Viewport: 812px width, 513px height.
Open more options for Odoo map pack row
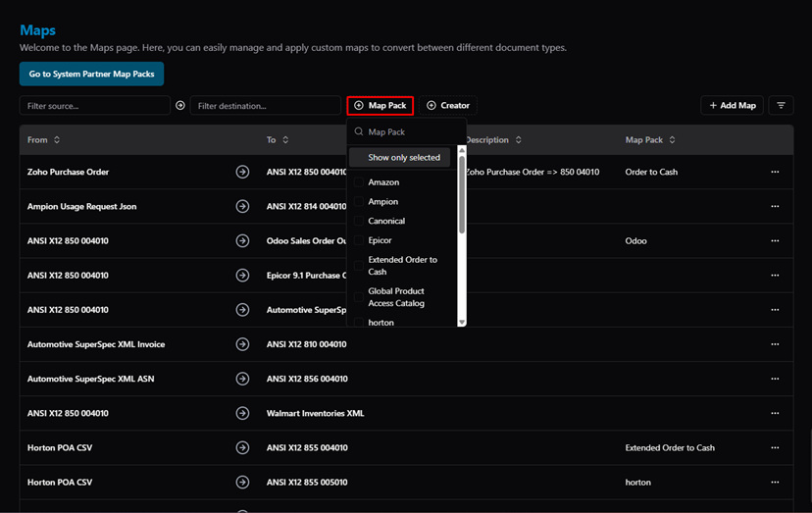(x=775, y=241)
